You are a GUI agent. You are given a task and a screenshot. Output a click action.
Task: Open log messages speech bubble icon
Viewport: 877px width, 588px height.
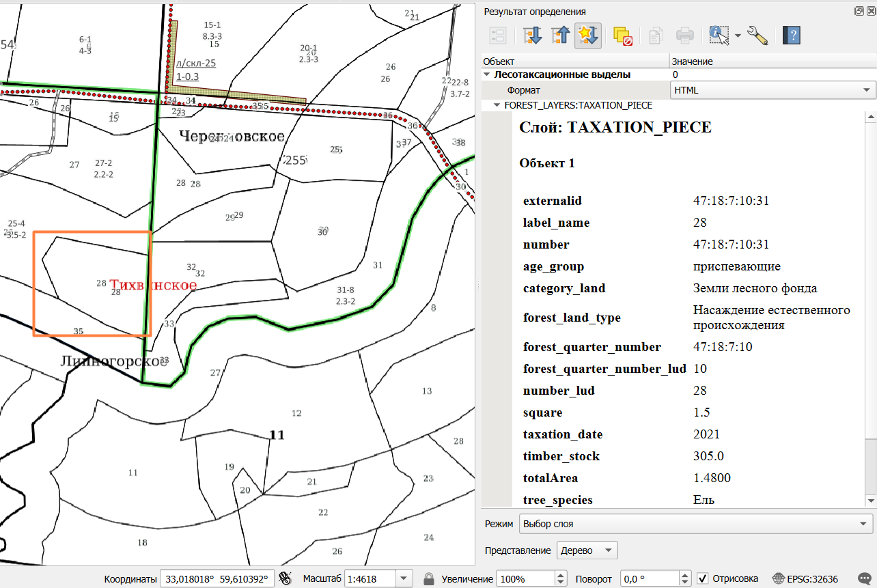863,578
